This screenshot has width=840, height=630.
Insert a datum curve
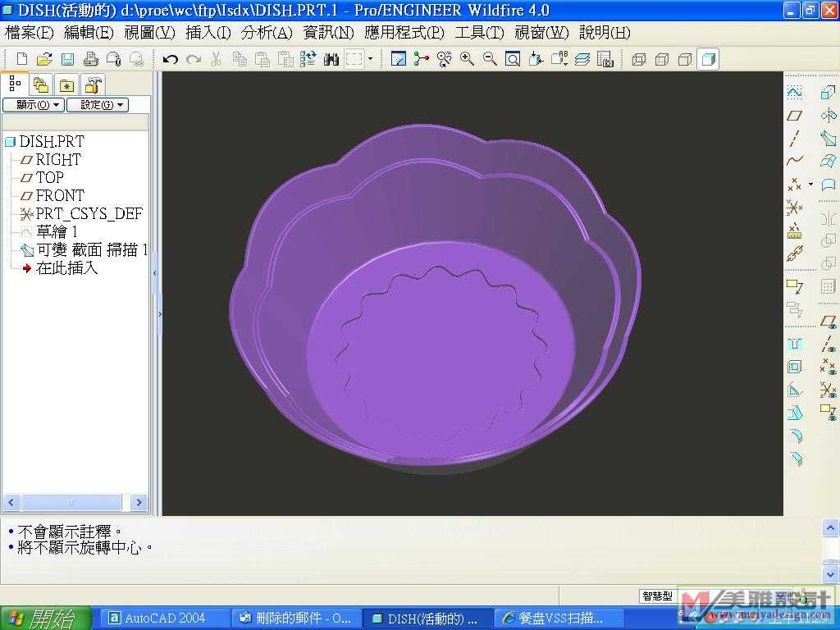pos(794,160)
